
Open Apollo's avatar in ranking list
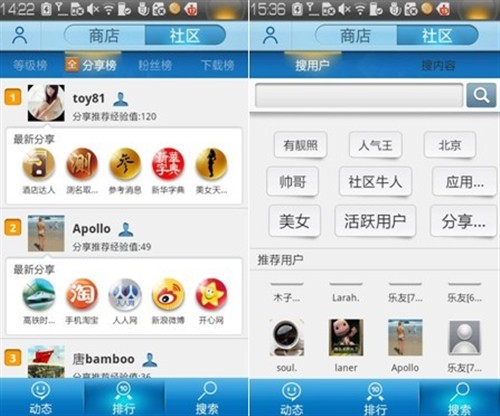click(46, 233)
